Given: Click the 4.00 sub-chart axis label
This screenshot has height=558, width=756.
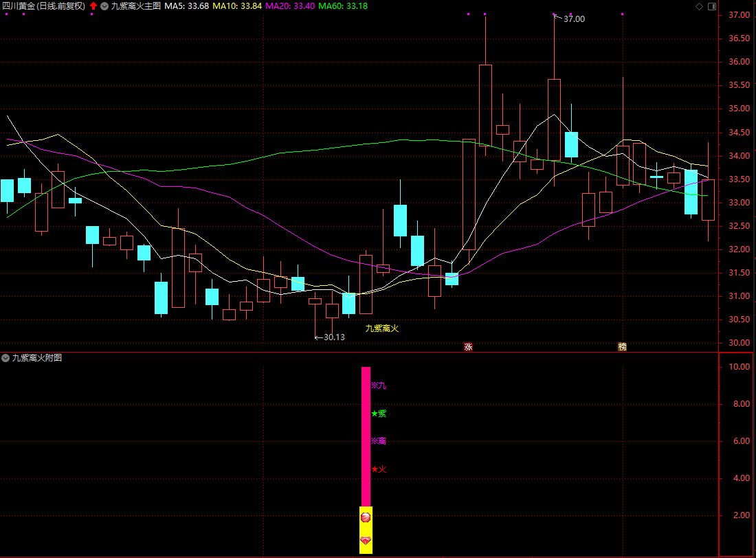Looking at the screenshot, I should click(742, 478).
